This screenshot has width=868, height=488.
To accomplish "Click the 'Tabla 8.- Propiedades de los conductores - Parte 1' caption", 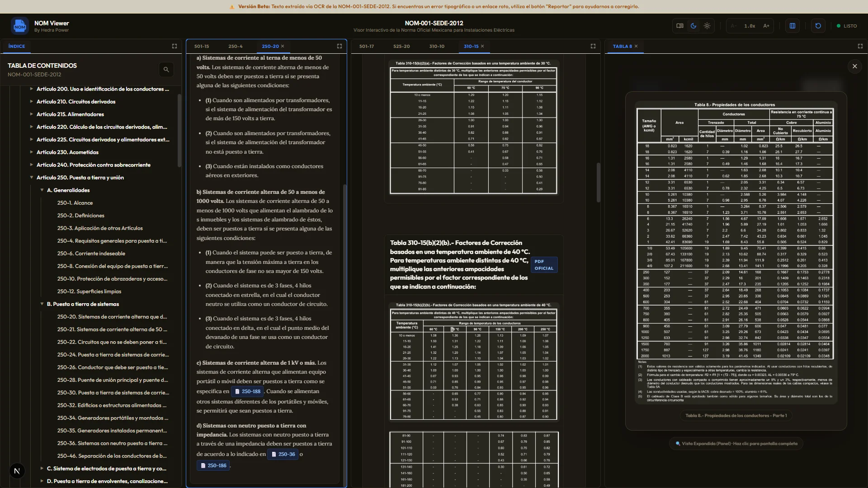I will 736,416.
